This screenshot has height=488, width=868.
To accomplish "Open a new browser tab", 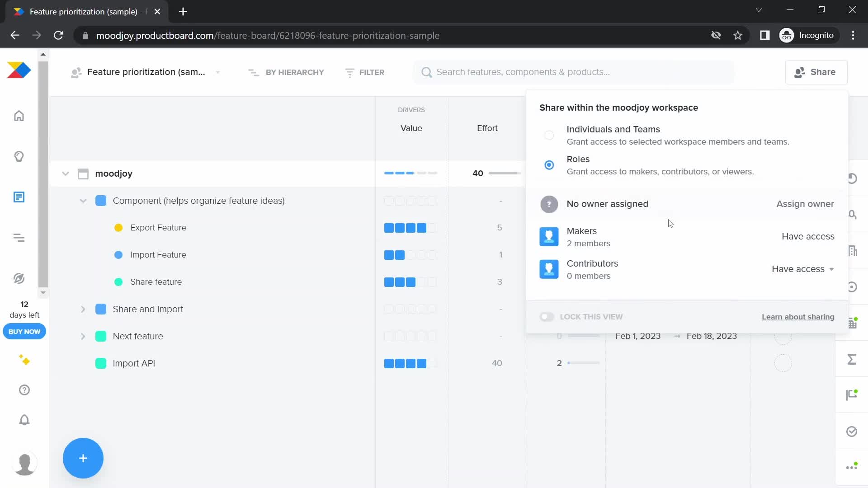I will [x=183, y=12].
